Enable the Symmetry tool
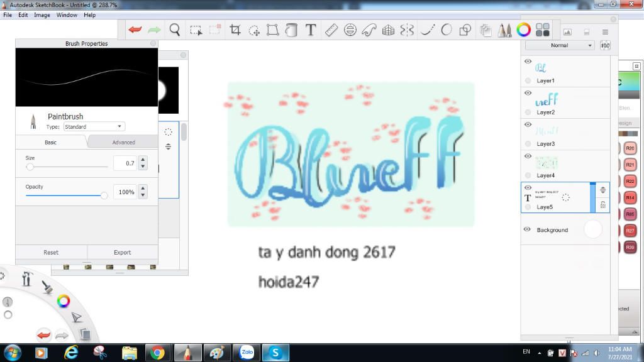Image resolution: width=644 pixels, height=362 pixels. tap(407, 30)
